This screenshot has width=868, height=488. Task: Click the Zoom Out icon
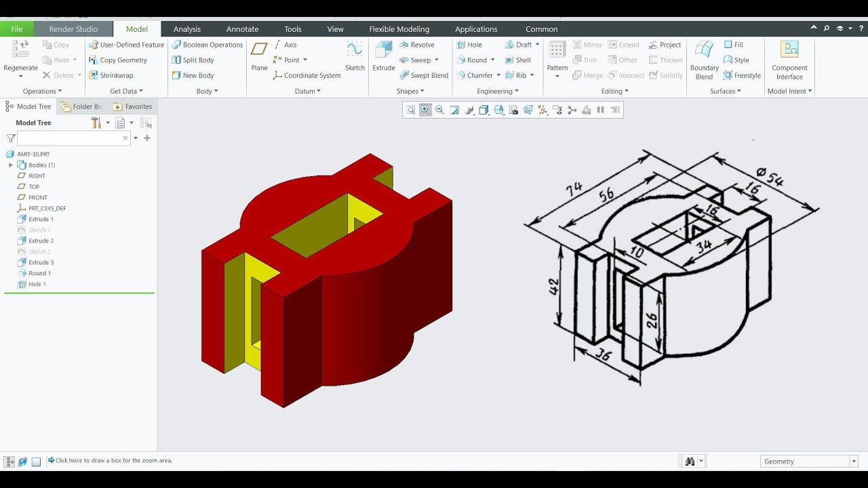pos(439,110)
